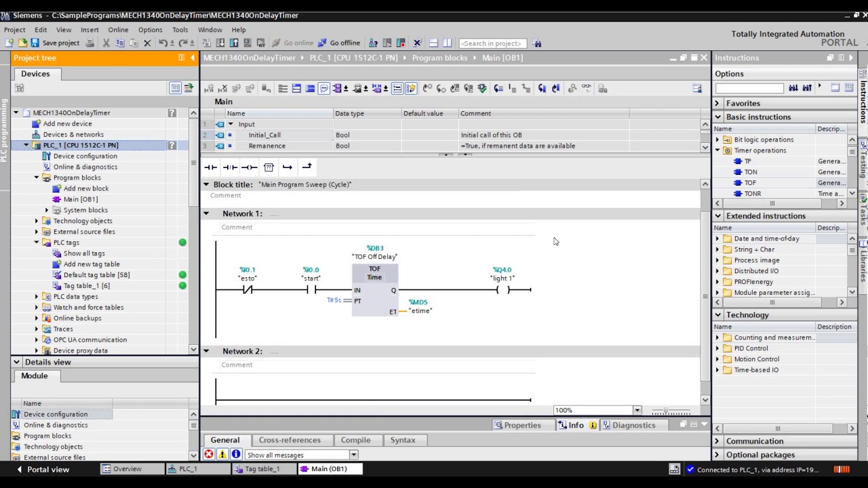Screen dimensions: 868x488
Task: Collapse the Project tree panel arrow
Action: [192, 58]
